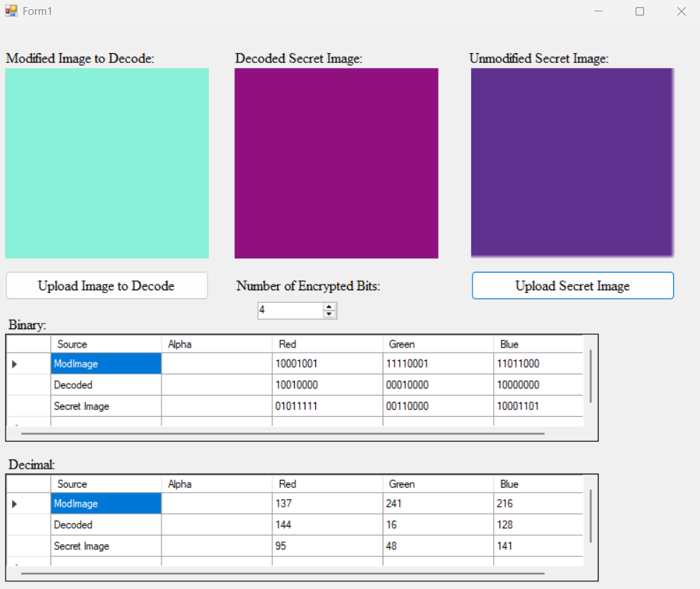Click the row selector arrow in Binary table
Viewport: 700px width, 589px height.
15,364
